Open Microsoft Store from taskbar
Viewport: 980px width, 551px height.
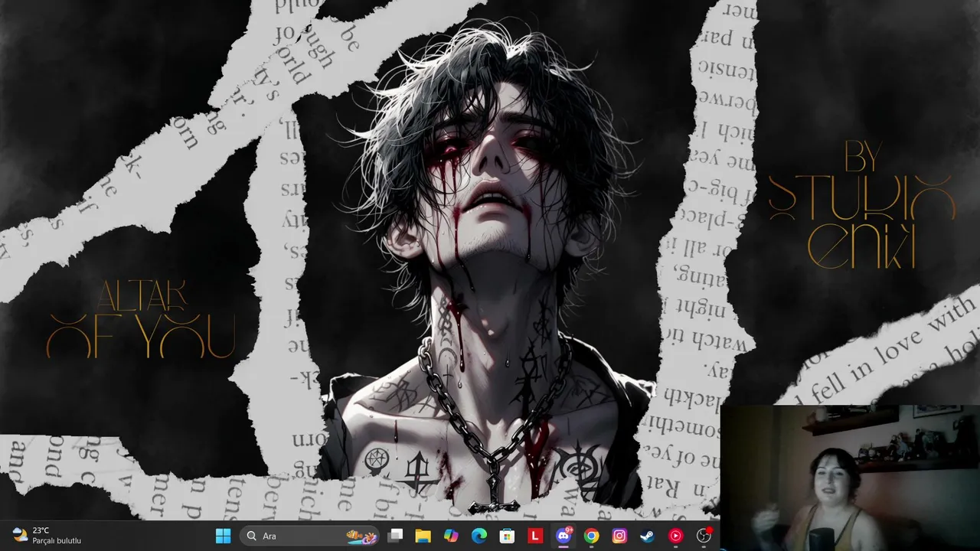click(507, 536)
